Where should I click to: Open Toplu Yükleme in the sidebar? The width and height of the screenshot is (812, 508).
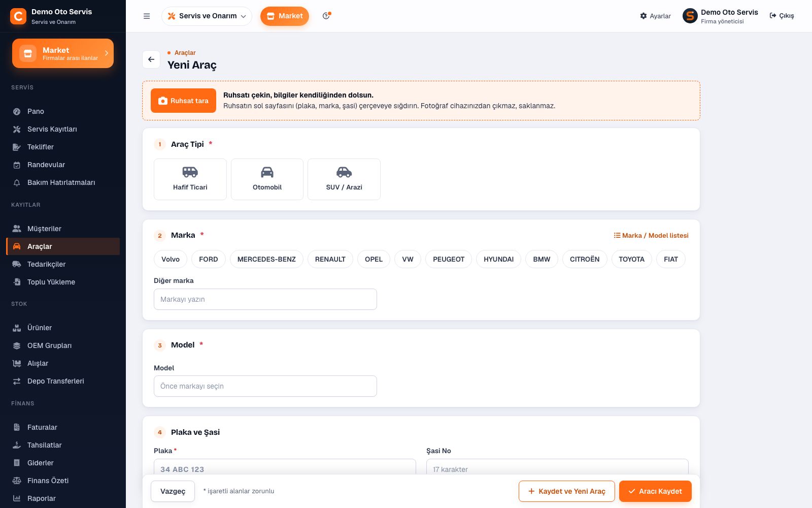click(63, 282)
